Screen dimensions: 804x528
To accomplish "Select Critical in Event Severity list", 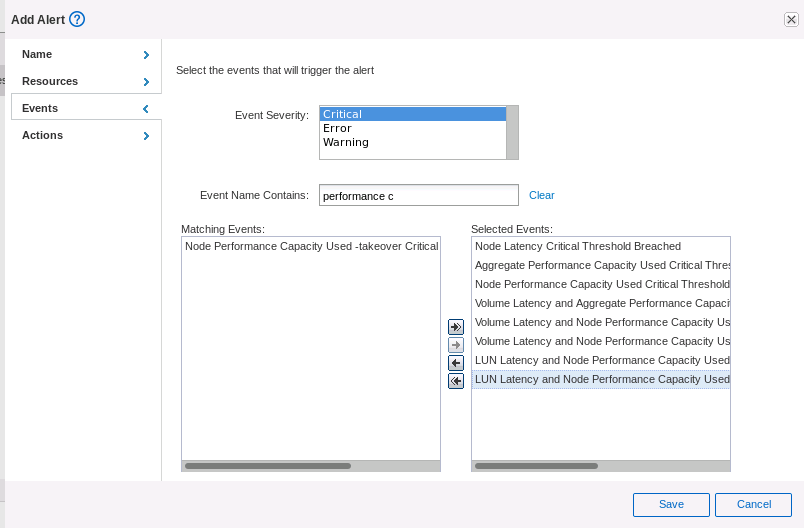I will (412, 114).
